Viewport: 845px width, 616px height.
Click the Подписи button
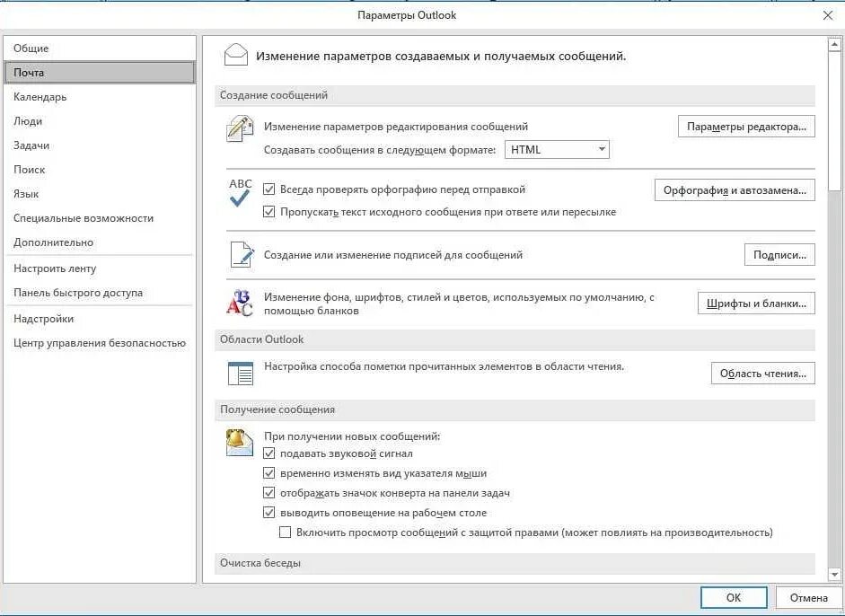click(x=779, y=255)
